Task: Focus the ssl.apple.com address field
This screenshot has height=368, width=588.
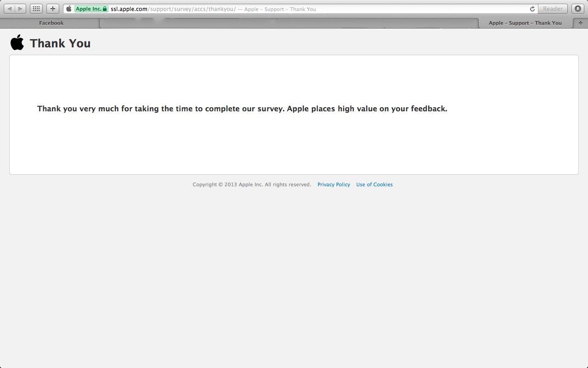Action: point(300,9)
